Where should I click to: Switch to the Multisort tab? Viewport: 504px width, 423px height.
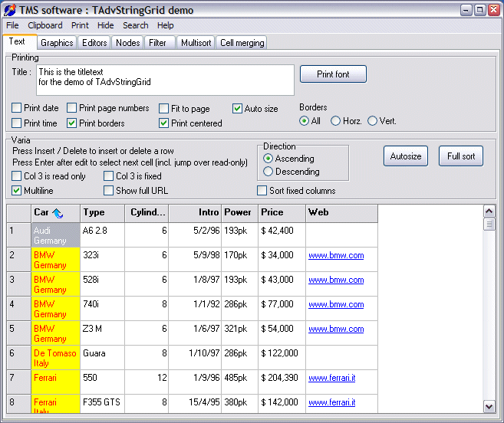pos(196,43)
